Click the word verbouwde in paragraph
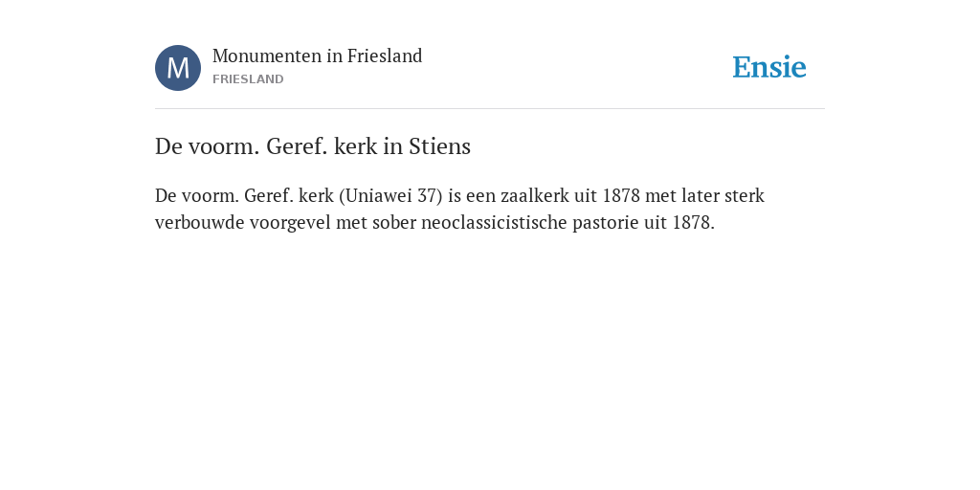Screen dimensions: 980x490 (x=199, y=222)
